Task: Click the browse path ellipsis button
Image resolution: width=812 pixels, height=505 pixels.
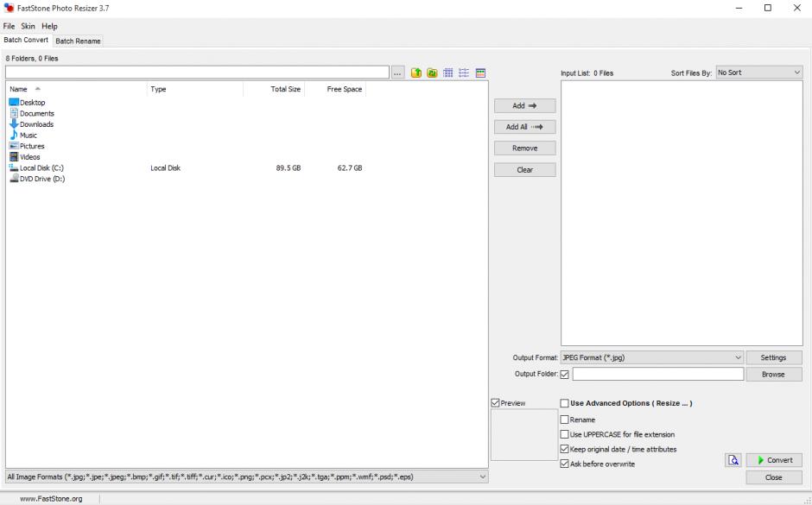Action: click(397, 73)
